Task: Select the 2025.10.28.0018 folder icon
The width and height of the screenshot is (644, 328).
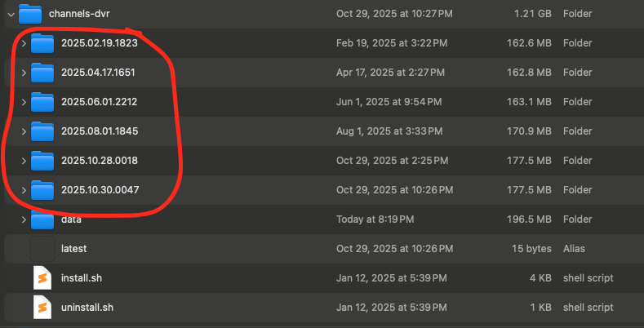Action: (42, 161)
